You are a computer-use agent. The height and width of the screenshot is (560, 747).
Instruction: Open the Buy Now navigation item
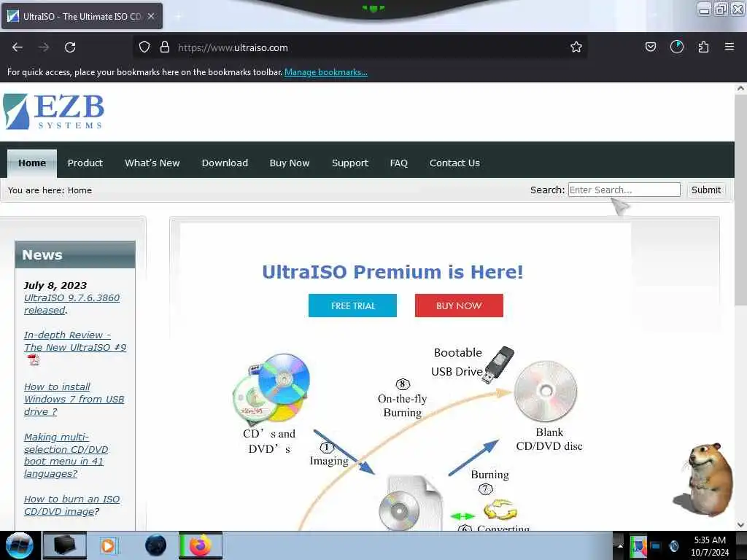[x=290, y=163]
